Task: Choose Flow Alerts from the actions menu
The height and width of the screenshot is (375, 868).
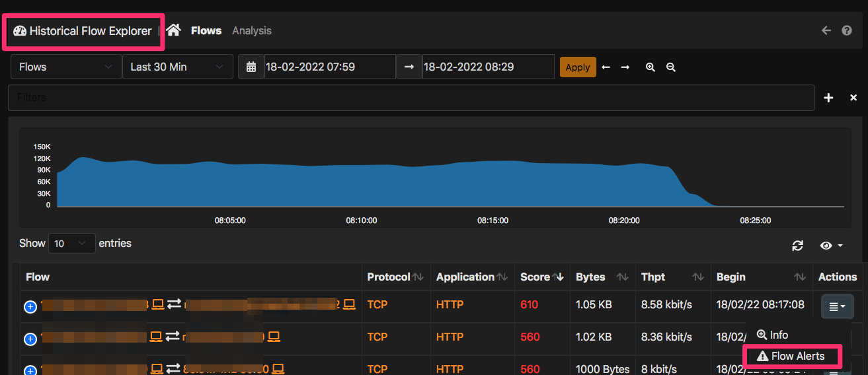Action: (x=793, y=356)
